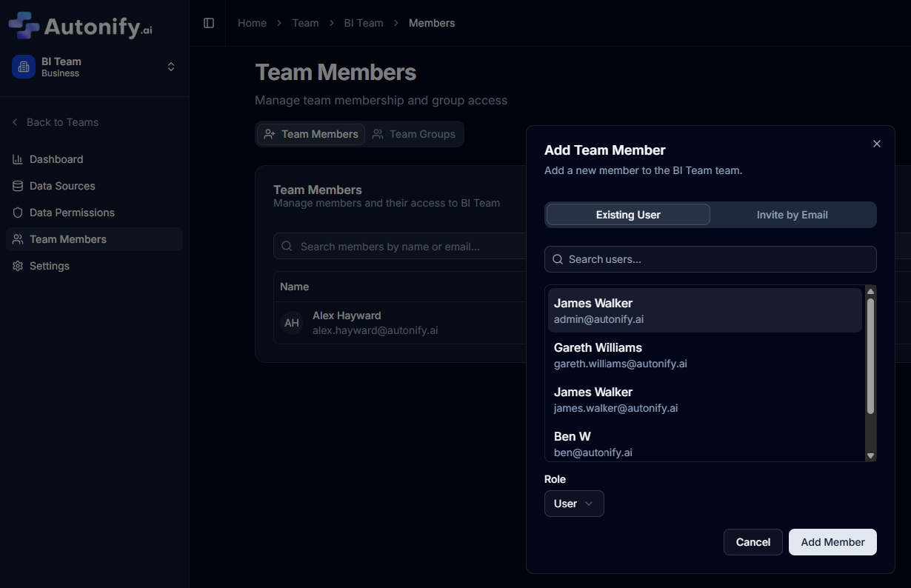This screenshot has width=911, height=588.
Task: Select Ben W from user list
Action: pos(704,444)
